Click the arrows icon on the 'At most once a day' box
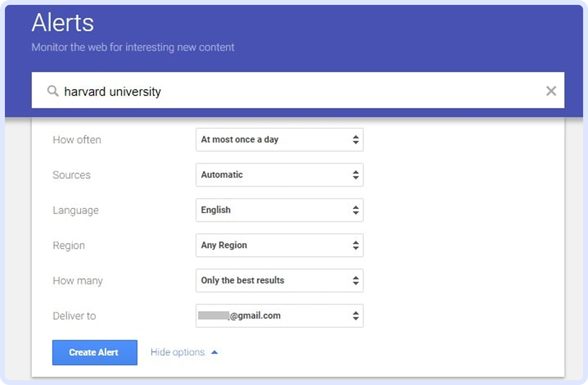Viewport: 588px width, 385px height. [355, 140]
